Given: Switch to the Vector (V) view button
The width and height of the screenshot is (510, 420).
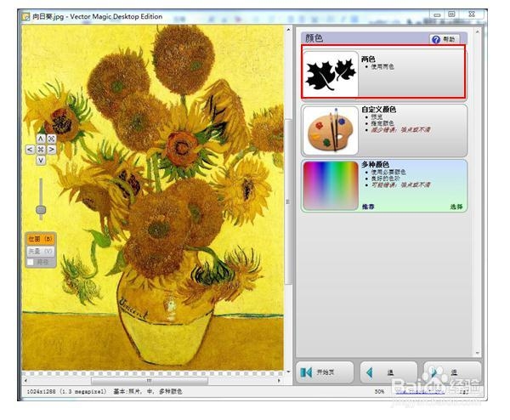Looking at the screenshot, I should [x=40, y=251].
